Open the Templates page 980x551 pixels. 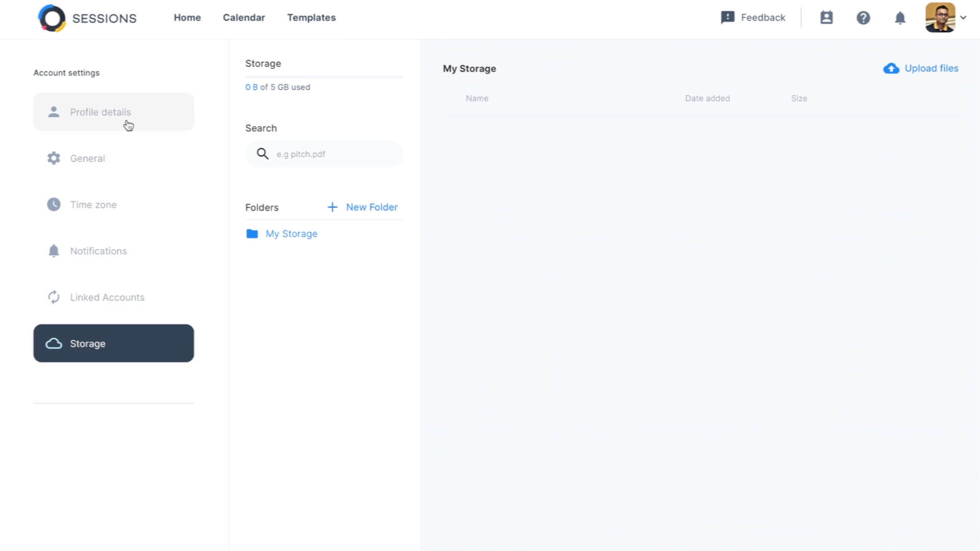[x=311, y=17]
